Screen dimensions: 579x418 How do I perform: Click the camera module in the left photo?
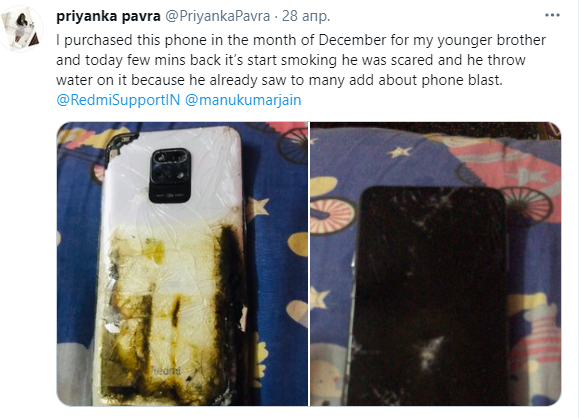[171, 175]
